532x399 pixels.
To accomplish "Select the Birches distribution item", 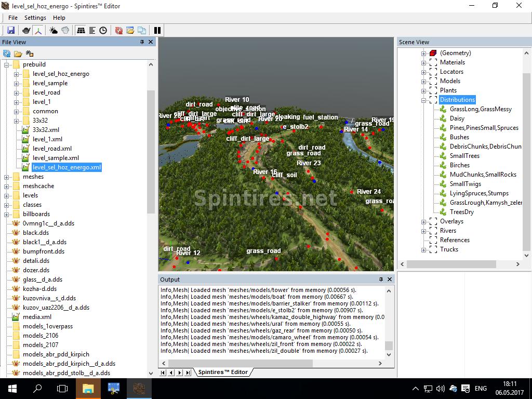I will tap(459, 165).
